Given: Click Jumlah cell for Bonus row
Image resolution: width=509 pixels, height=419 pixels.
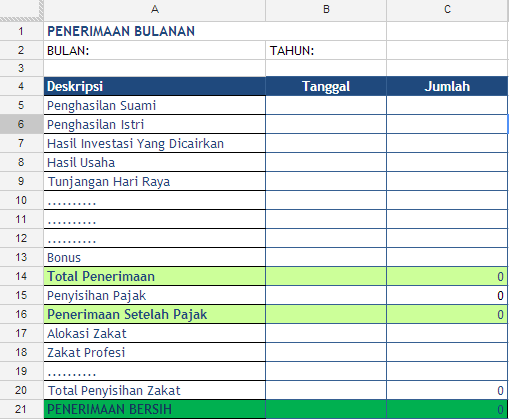Looking at the screenshot, I should pos(447,257).
